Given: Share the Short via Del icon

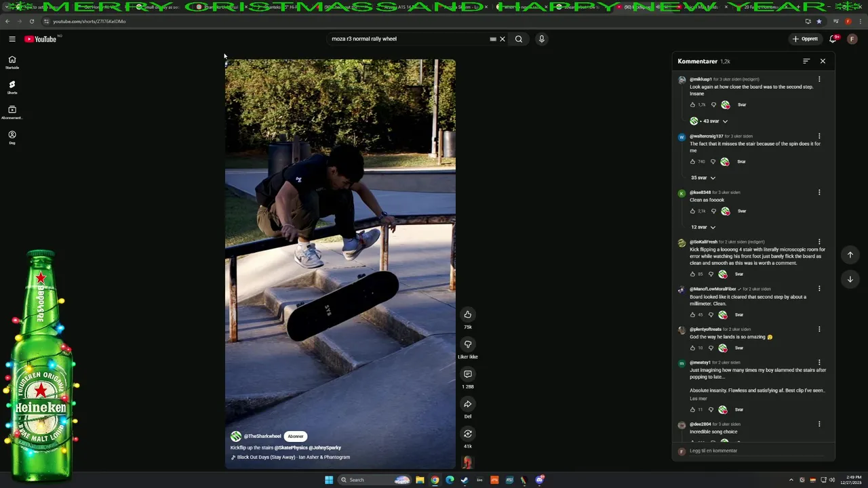Looking at the screenshot, I should coord(468,404).
